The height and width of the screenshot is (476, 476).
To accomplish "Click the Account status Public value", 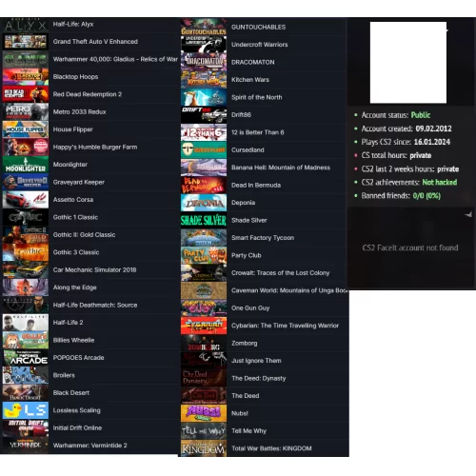I will click(x=421, y=115).
